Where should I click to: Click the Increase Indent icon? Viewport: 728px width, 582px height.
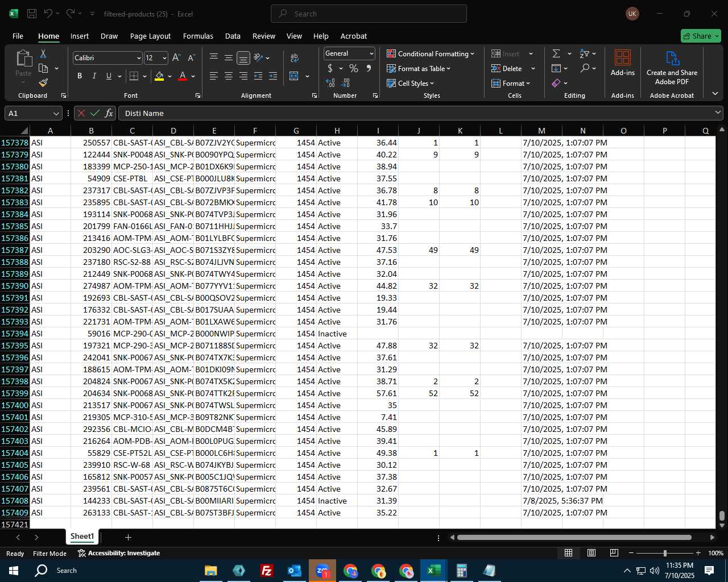tap(273, 76)
